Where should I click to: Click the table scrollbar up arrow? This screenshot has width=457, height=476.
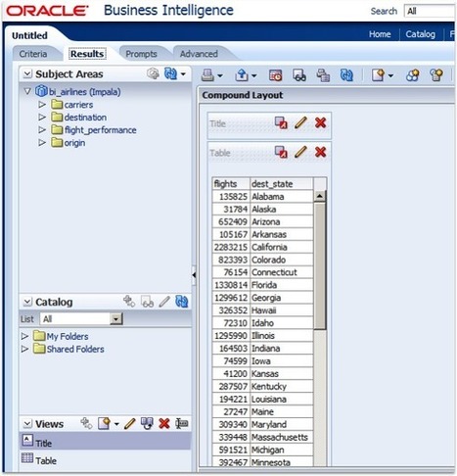click(x=320, y=196)
